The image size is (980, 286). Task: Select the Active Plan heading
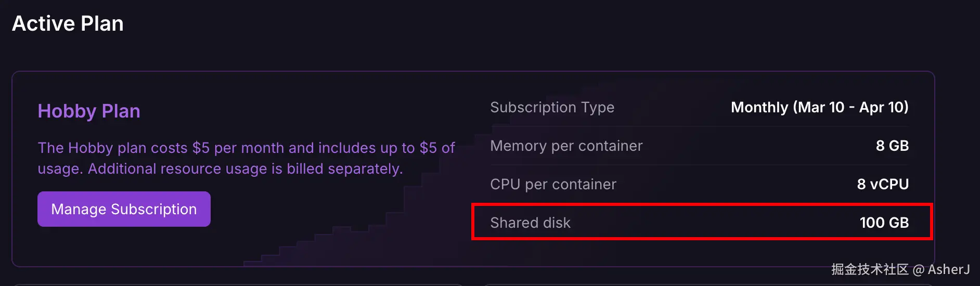click(68, 24)
